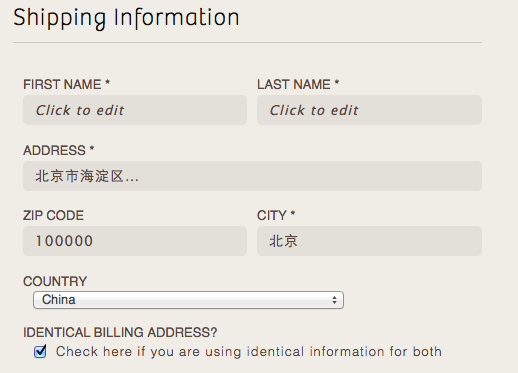Click the City field showing 北京
Screen dimensions: 518x373
[369, 241]
